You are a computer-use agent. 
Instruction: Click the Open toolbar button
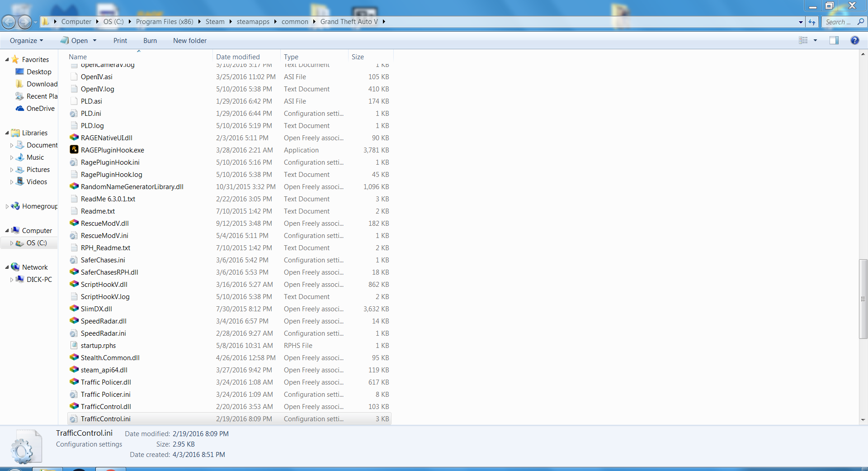point(75,40)
